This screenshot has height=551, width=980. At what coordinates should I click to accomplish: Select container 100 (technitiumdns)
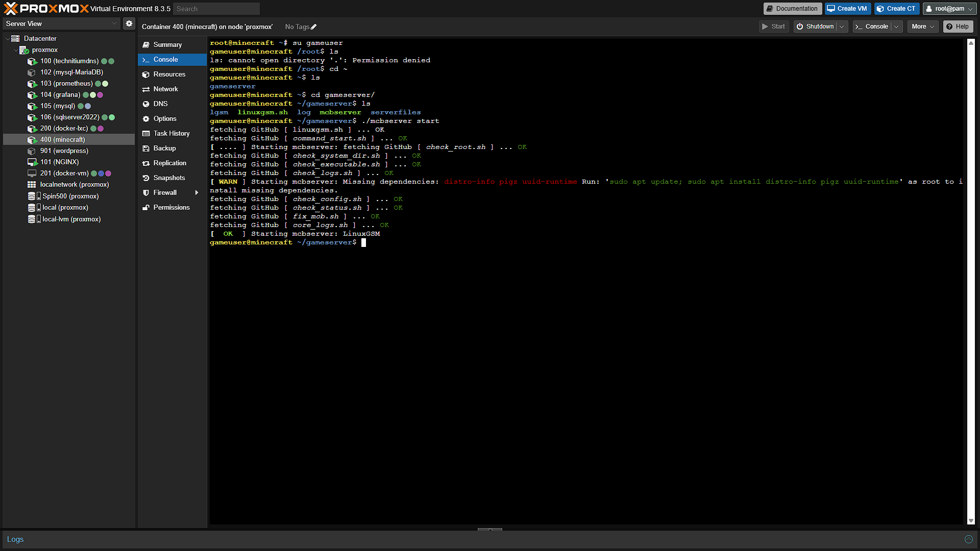[69, 61]
